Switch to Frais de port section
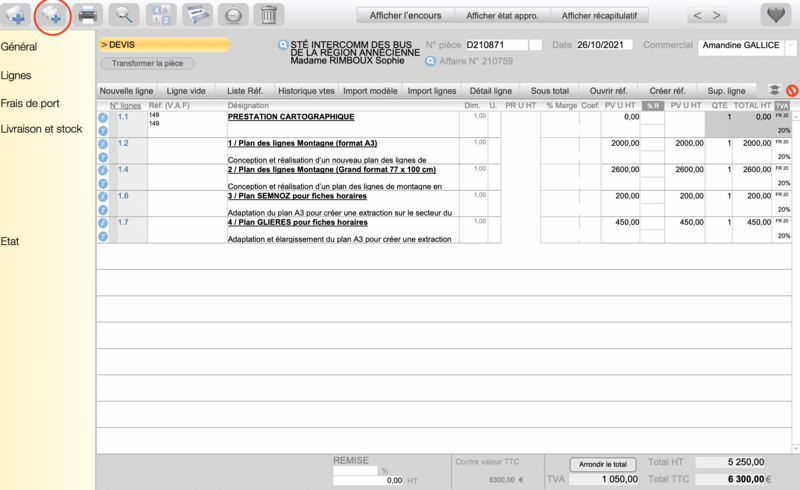Viewport: 800px width, 490px height. click(x=30, y=103)
